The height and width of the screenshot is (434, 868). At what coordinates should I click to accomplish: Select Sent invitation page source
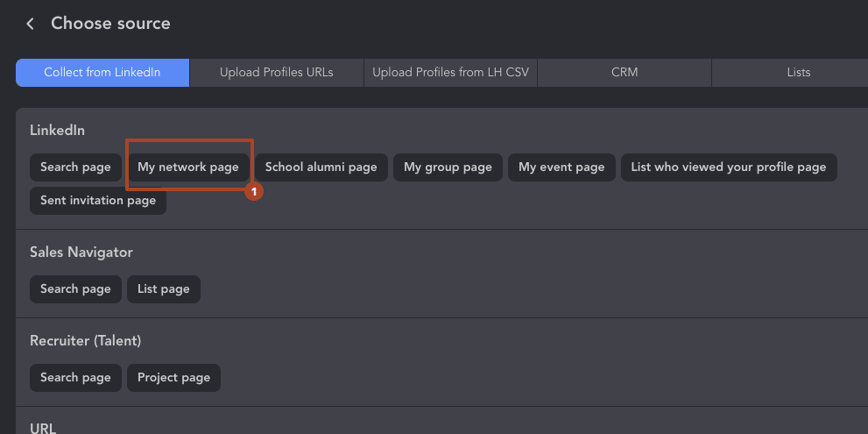tap(98, 201)
